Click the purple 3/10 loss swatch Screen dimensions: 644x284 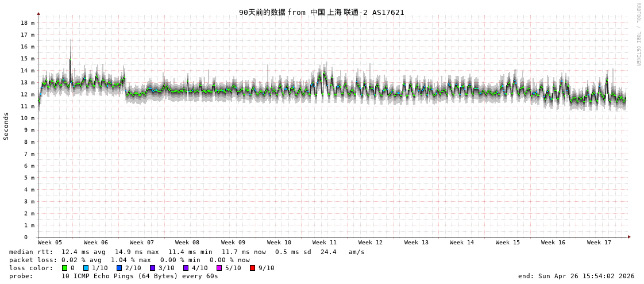pyautogui.click(x=153, y=268)
